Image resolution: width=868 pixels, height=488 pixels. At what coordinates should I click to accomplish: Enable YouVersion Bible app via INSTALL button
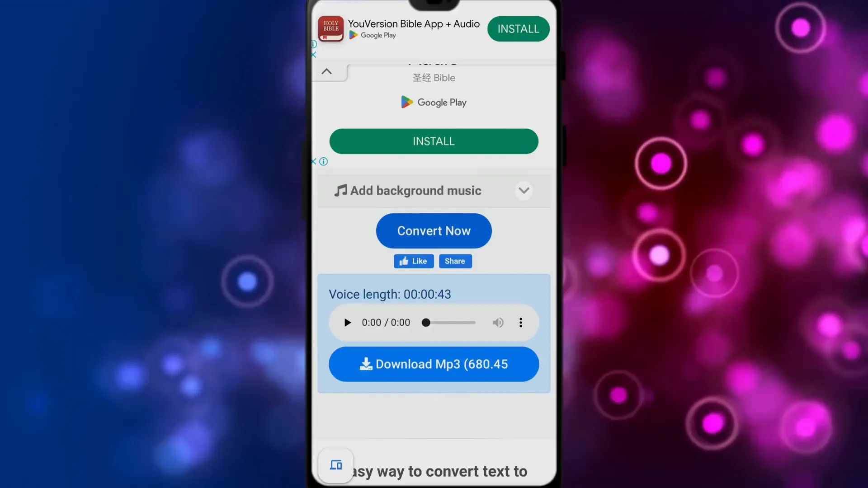coord(518,28)
